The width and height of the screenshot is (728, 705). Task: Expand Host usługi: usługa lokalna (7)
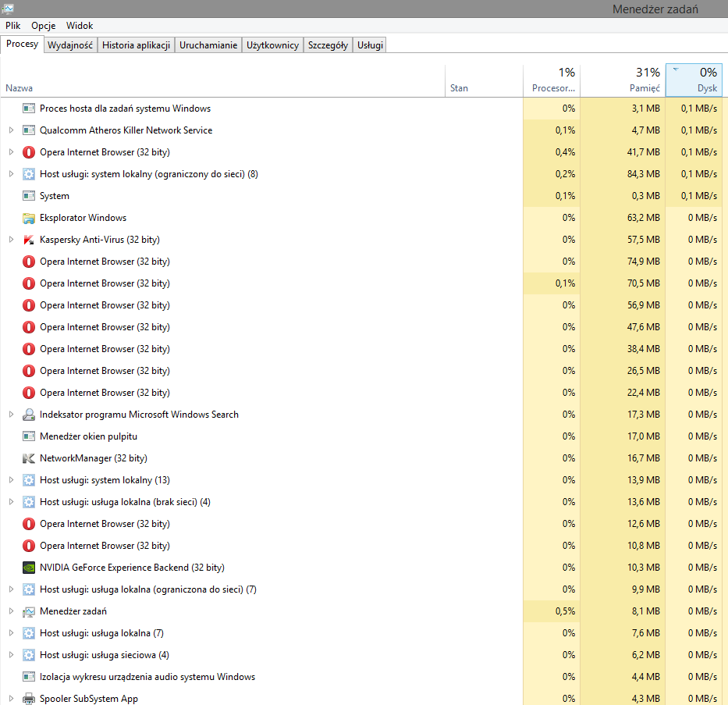pos(11,633)
